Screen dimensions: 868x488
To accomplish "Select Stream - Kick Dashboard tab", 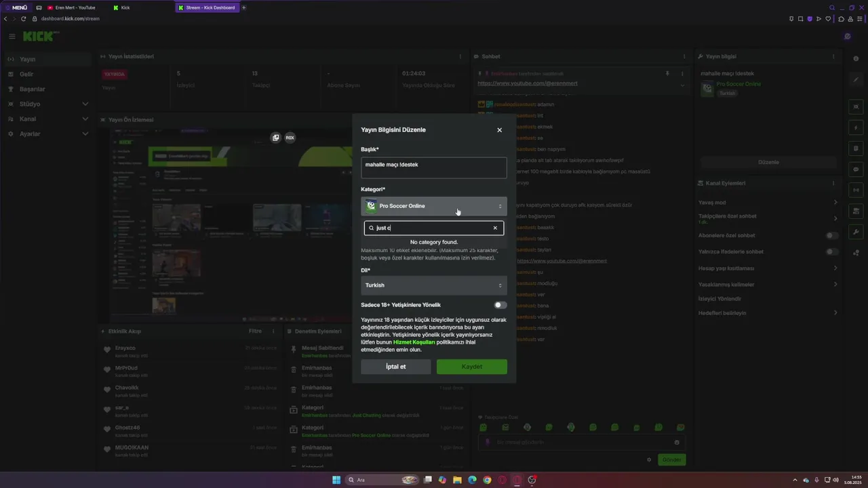I will (207, 7).
